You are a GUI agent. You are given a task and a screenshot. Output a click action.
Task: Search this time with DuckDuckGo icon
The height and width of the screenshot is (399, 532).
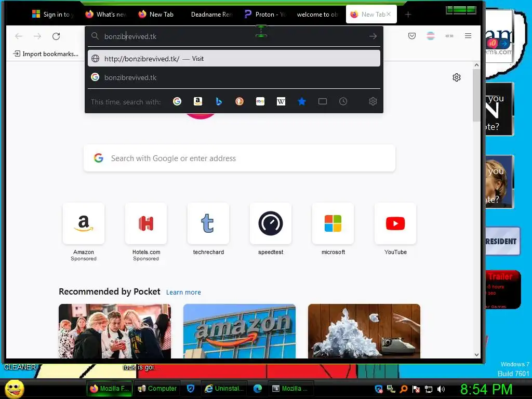tap(240, 101)
